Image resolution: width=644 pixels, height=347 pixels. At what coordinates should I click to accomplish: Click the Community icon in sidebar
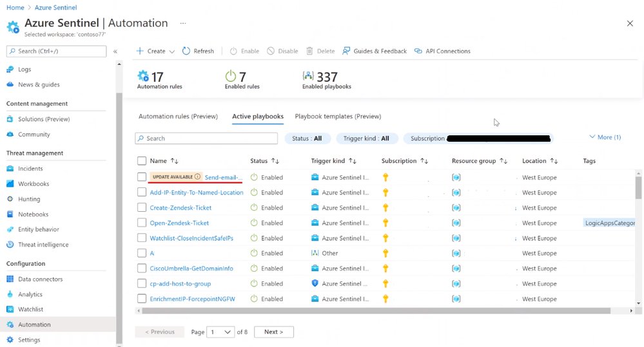[10, 134]
